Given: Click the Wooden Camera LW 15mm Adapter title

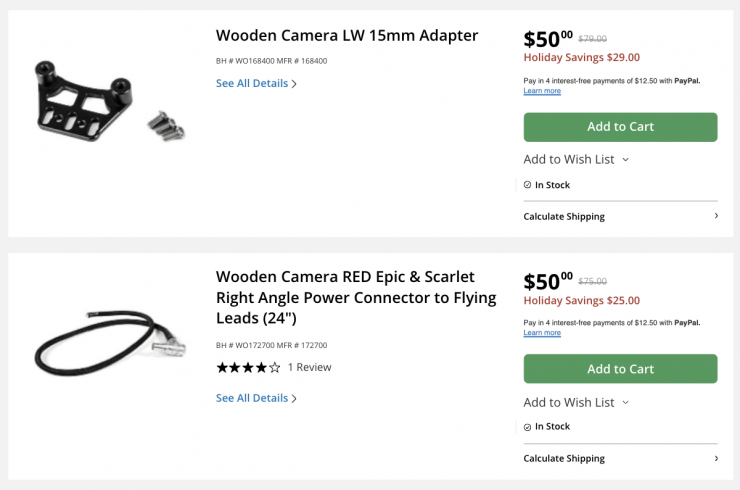Looking at the screenshot, I should point(347,36).
